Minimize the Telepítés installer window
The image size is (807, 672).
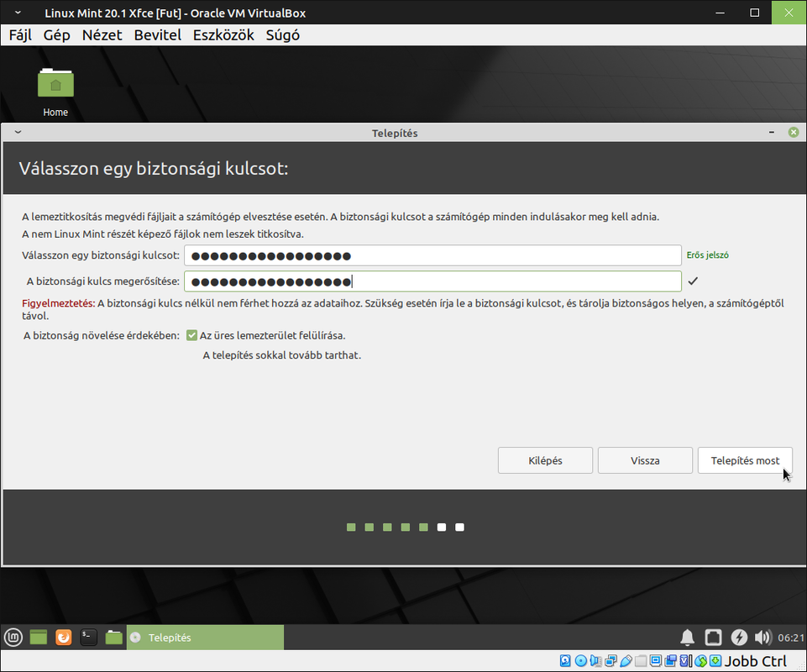pos(772,133)
